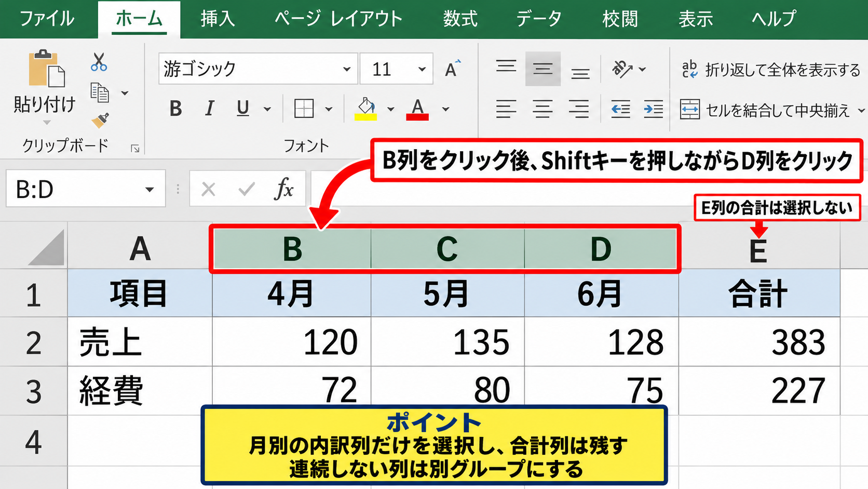Click row 2 header

pyautogui.click(x=34, y=342)
